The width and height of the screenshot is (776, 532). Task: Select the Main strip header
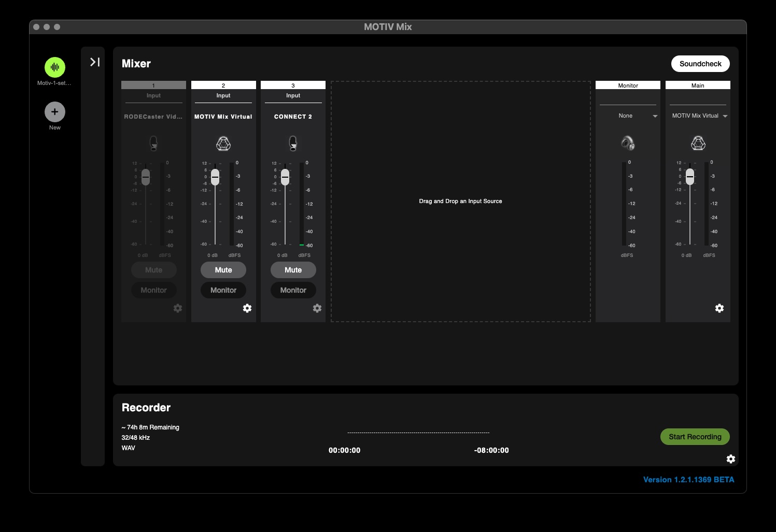698,85
